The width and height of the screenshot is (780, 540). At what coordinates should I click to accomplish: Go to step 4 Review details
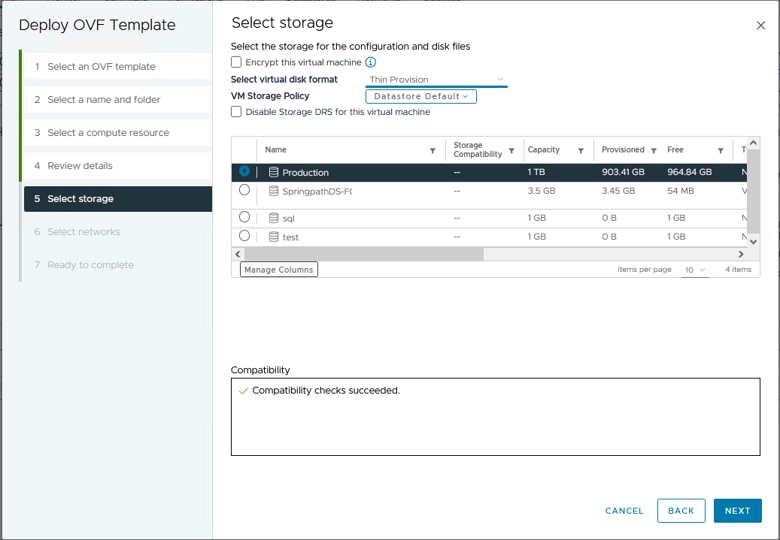pyautogui.click(x=118, y=166)
